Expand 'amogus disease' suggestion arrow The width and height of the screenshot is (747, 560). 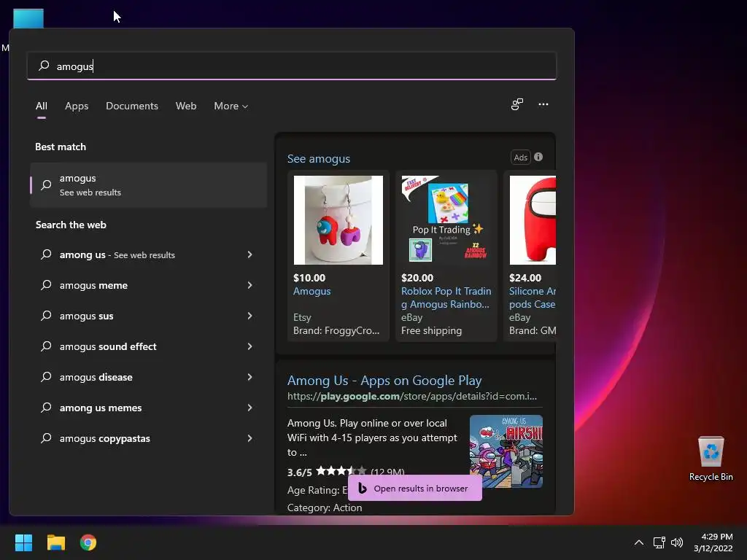coord(249,377)
